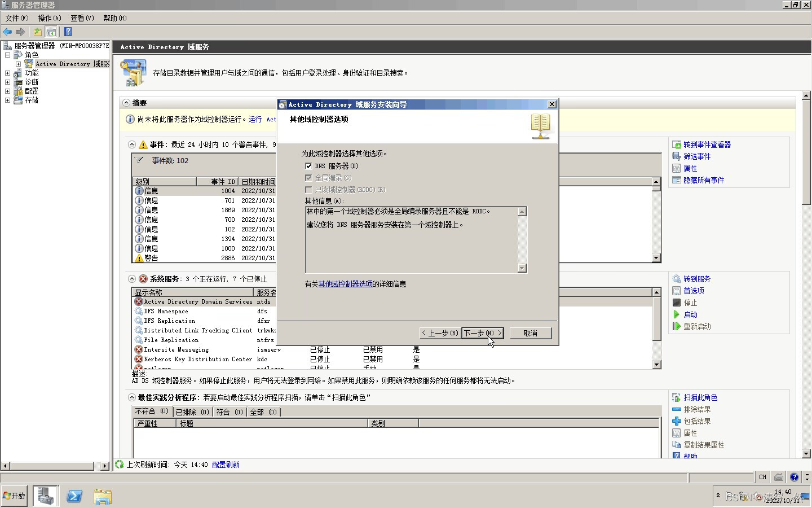Image resolution: width=812 pixels, height=508 pixels.
Task: Switch to the 已排除 (0) tab
Action: point(192,413)
